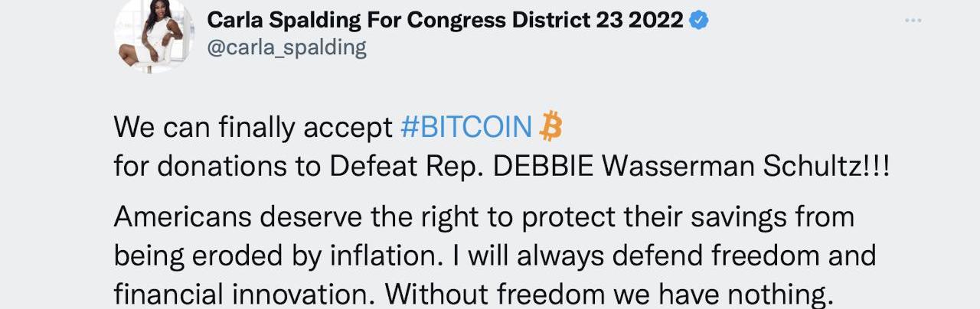This screenshot has height=309, width=980.
Task: Click the name "DEBBIE Wasserman Schultz!!!" in the tweet
Action: tap(691, 168)
